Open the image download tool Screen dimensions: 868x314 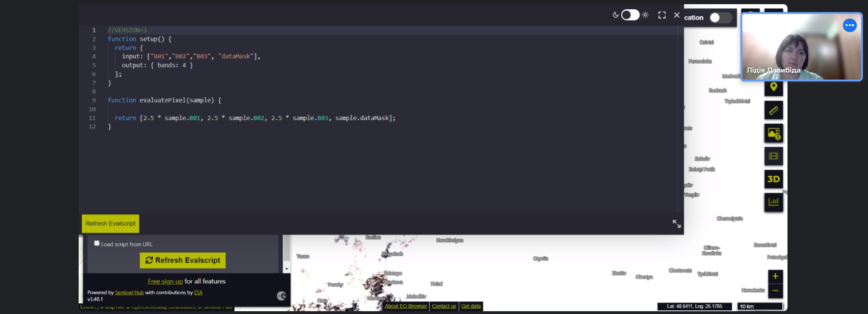pyautogui.click(x=774, y=134)
